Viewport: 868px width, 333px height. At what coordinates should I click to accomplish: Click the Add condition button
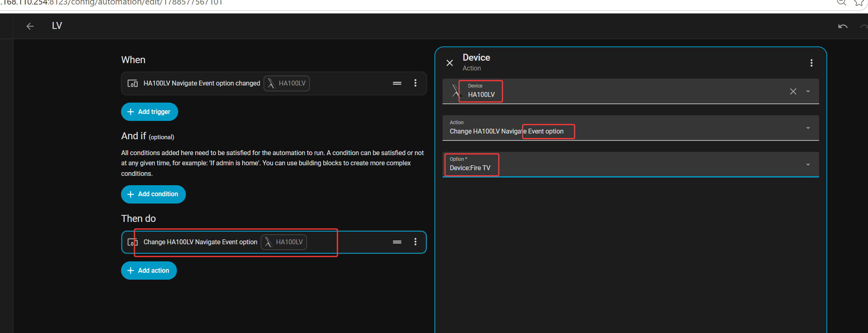click(153, 194)
